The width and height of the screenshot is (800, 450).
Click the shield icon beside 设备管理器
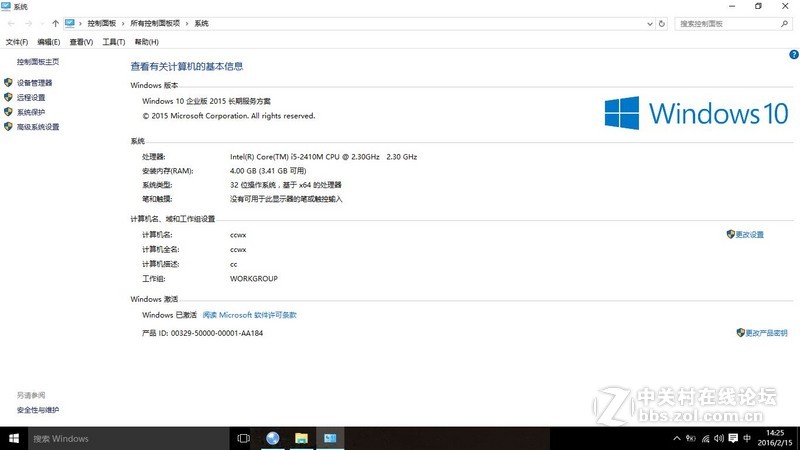click(x=8, y=82)
